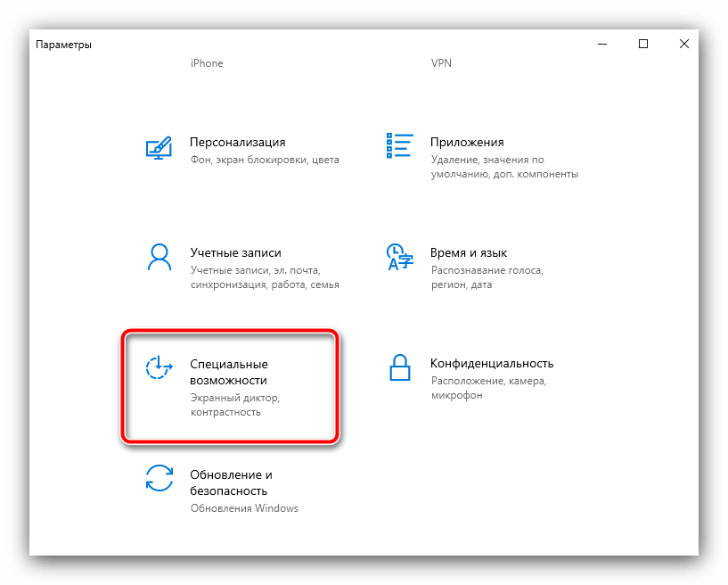Image resolution: width=728 pixels, height=585 pixels.
Task: Click the Время и язык clock icon
Action: (400, 257)
